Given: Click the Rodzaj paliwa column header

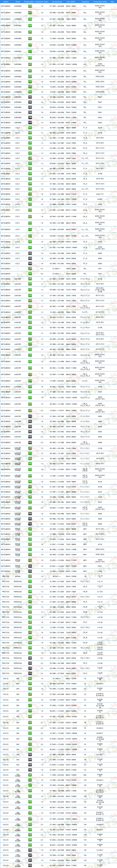Looking at the screenshot, I should click(29, 2).
